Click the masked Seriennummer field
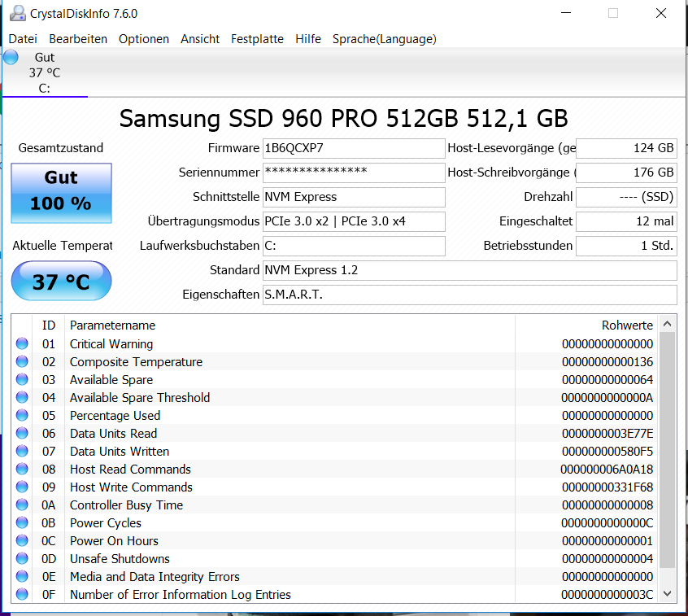Viewport: 688px width, 616px height. tap(354, 173)
